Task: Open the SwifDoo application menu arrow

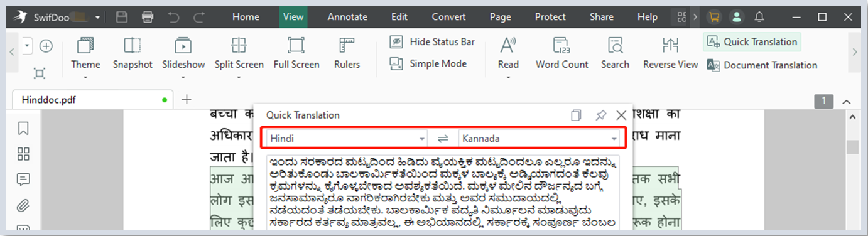Action: click(97, 18)
